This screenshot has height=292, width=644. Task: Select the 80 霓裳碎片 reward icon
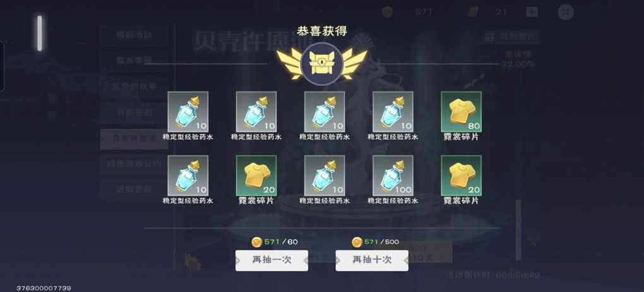coord(461,111)
